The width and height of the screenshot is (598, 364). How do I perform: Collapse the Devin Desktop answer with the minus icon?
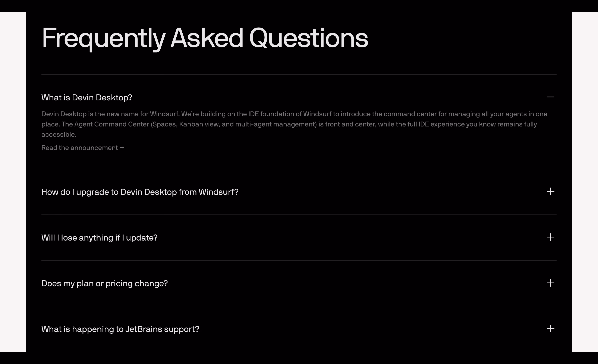[x=550, y=97]
